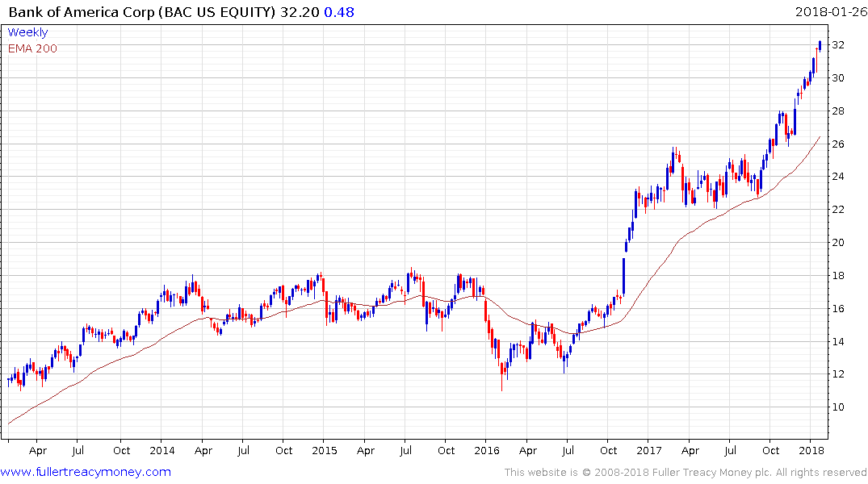Click the y-axis label 22

838,209
